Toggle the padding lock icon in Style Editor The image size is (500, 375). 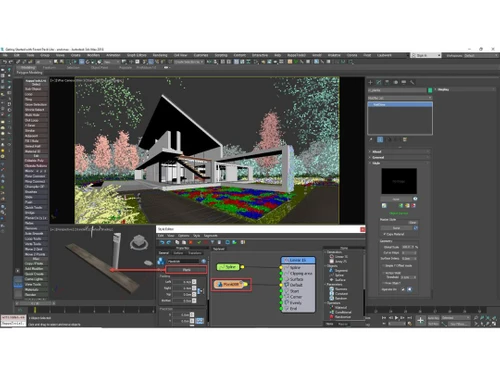200,291
